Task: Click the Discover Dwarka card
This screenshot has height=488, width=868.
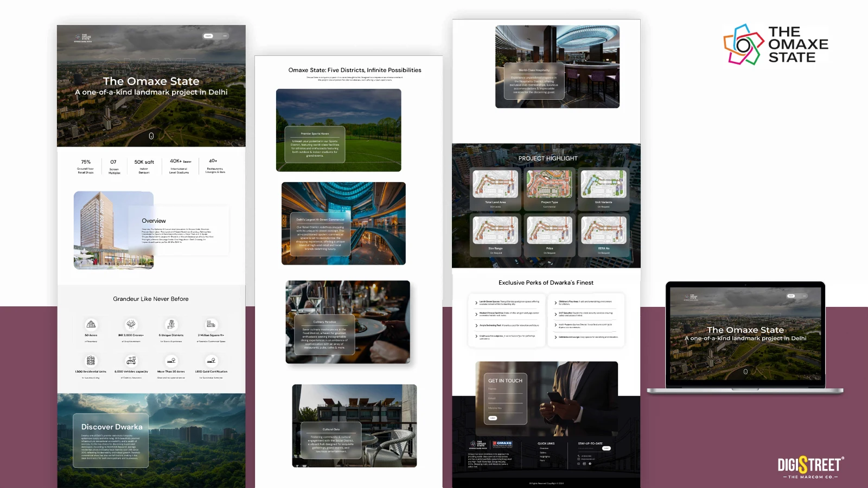Action: coord(111,440)
